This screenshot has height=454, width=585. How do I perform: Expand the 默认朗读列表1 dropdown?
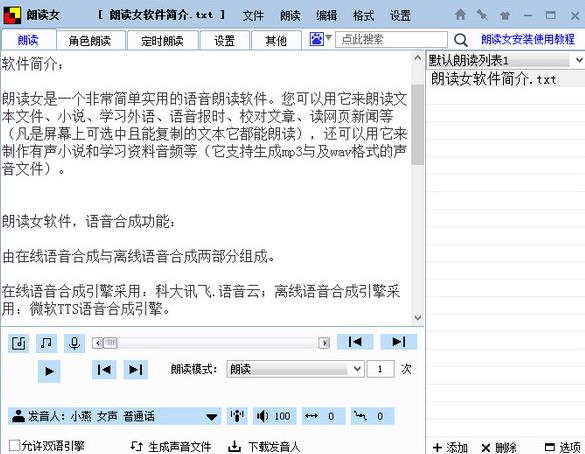pyautogui.click(x=579, y=60)
